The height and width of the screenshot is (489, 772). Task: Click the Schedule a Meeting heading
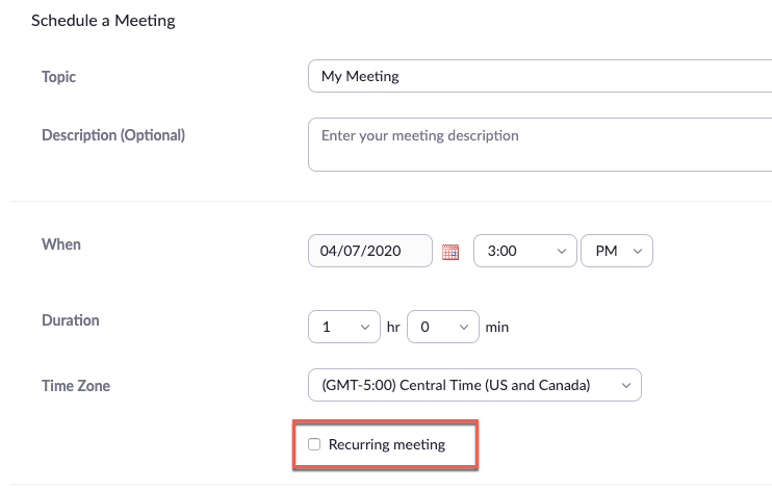(103, 21)
